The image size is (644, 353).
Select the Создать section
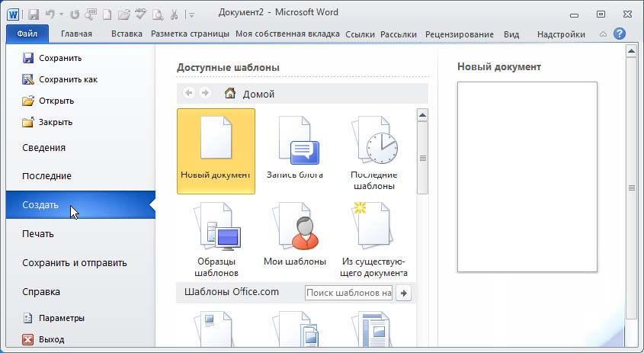point(81,204)
